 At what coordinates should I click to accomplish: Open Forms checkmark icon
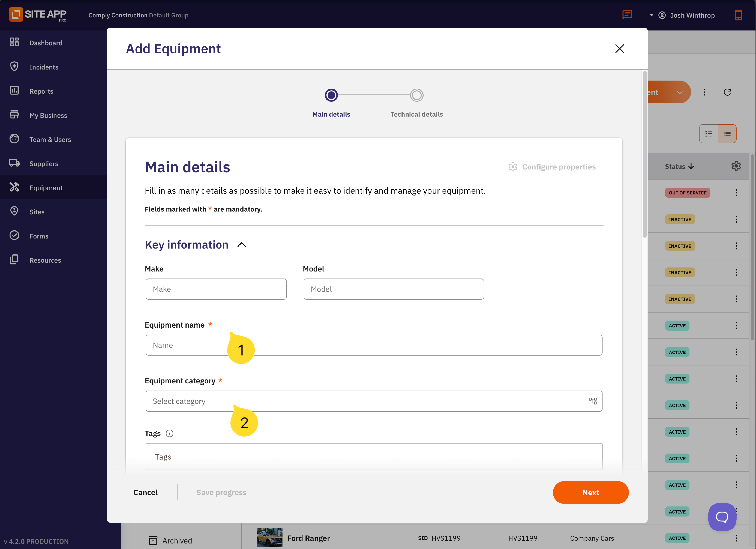[14, 235]
